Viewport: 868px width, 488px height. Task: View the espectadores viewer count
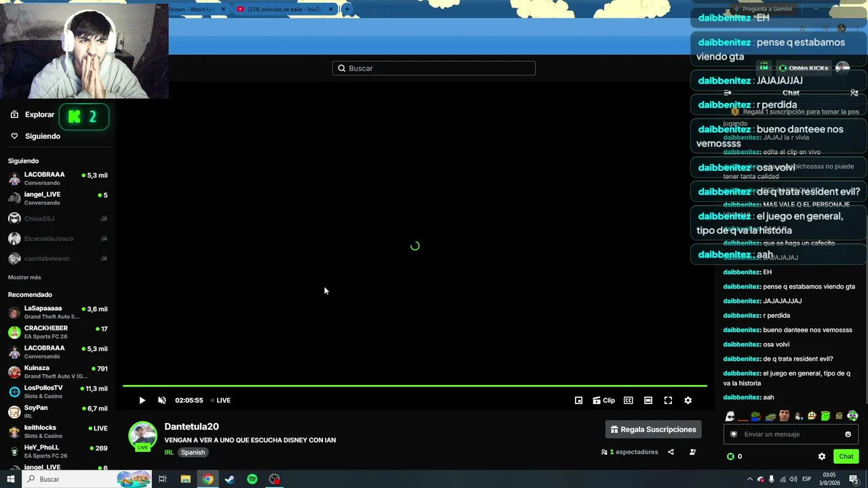629,452
